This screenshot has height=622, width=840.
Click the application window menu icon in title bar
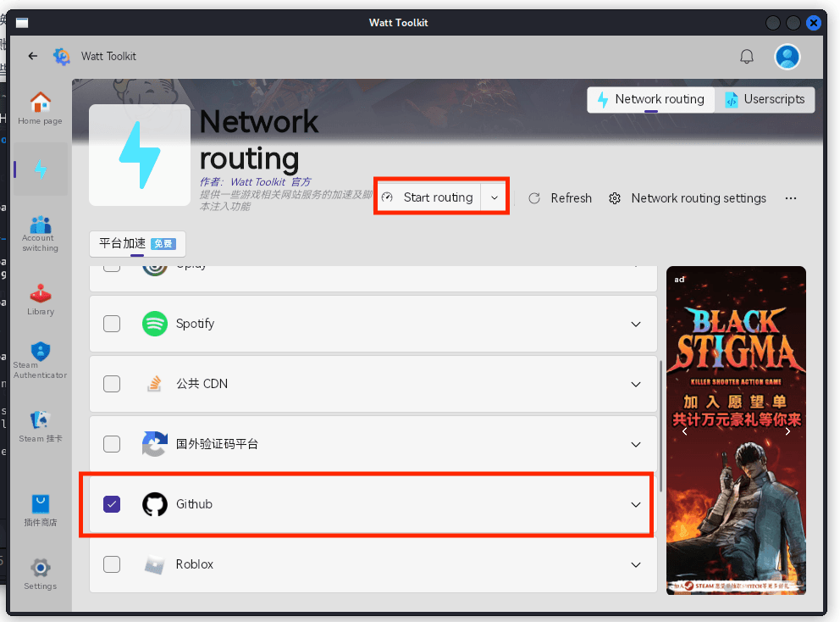[22, 23]
